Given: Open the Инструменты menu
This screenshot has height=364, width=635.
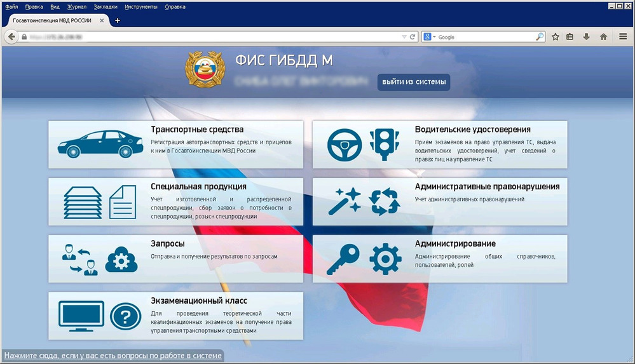Looking at the screenshot, I should [x=141, y=7].
